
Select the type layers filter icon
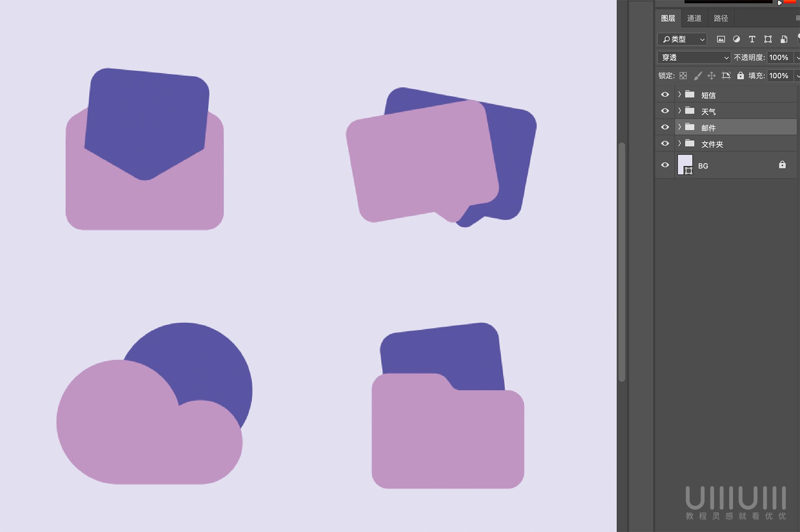pyautogui.click(x=752, y=39)
